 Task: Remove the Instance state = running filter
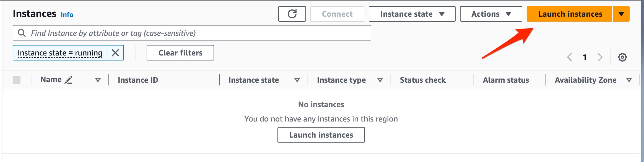(x=115, y=53)
